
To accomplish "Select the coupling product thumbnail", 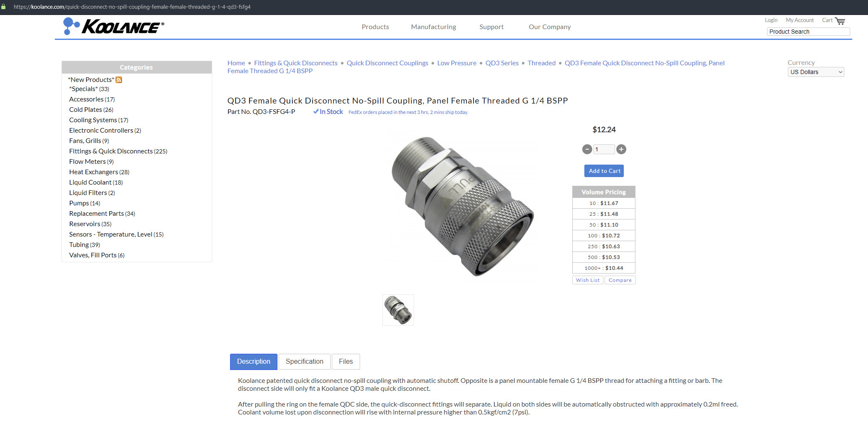I will click(398, 310).
